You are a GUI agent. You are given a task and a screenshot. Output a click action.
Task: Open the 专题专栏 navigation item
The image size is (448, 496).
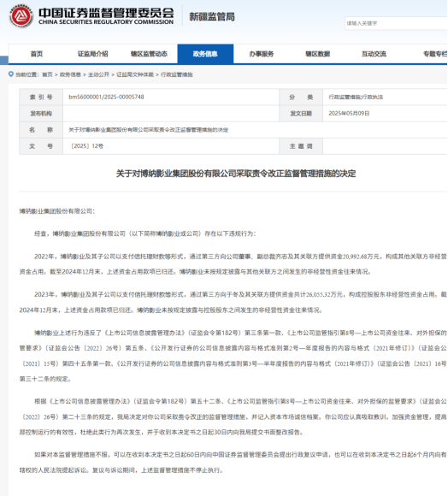435,54
